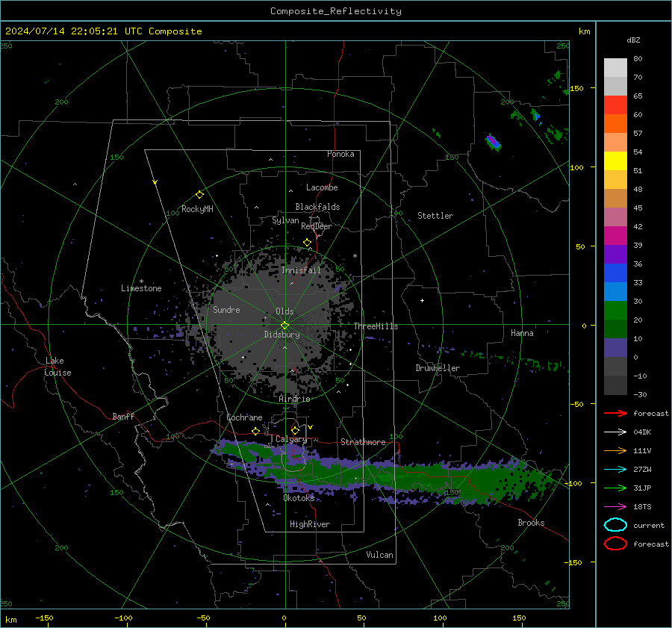
Task: Click the Innisfail town label
Action: click(301, 270)
